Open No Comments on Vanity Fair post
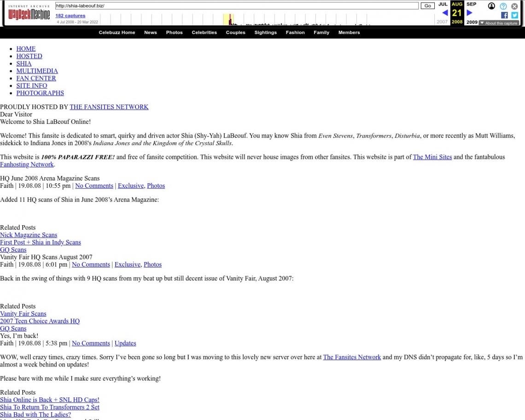This screenshot has width=525, height=420. [x=91, y=265]
